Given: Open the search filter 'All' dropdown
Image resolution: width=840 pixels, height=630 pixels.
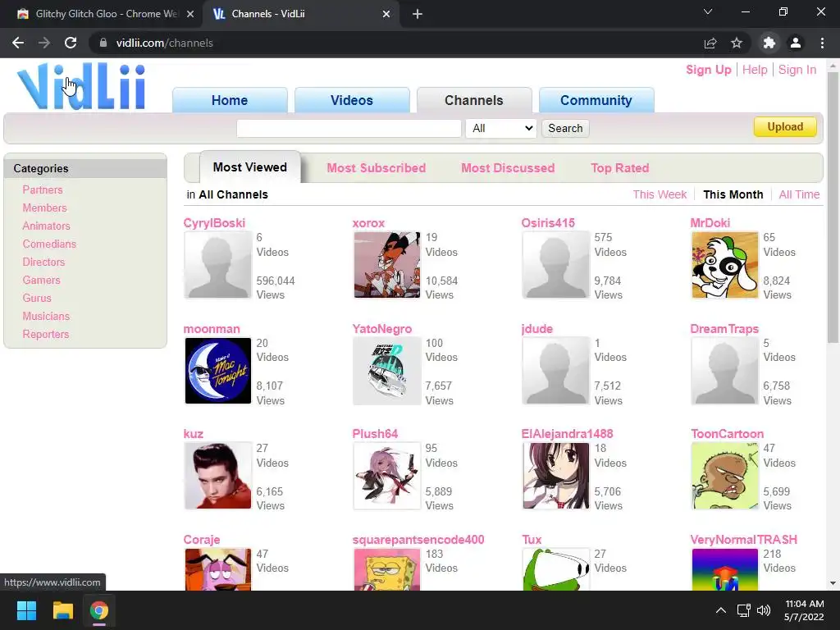Looking at the screenshot, I should [501, 128].
